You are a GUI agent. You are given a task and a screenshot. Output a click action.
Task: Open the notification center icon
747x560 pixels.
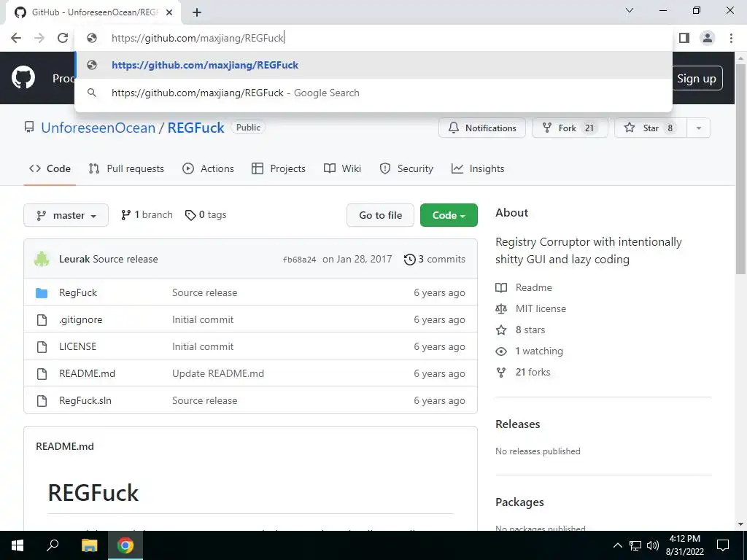click(723, 545)
